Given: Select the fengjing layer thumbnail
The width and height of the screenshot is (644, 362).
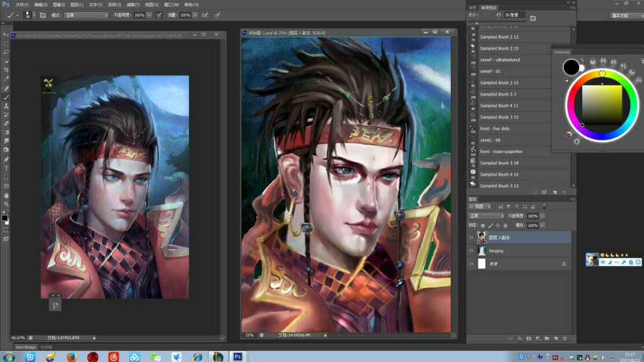Looking at the screenshot, I should (x=482, y=251).
